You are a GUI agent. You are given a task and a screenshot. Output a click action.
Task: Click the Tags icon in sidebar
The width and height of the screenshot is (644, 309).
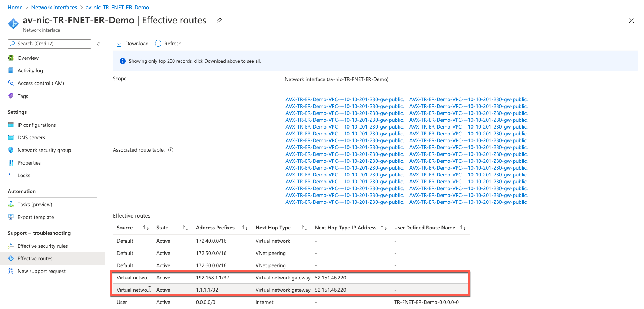11,96
